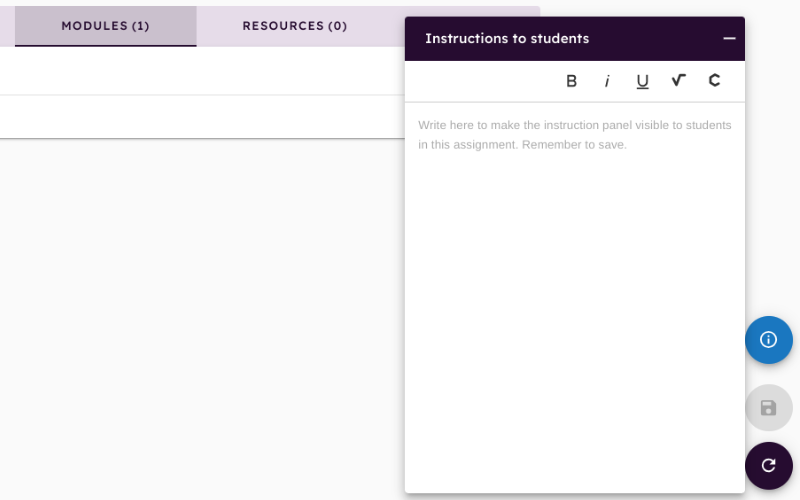Image resolution: width=800 pixels, height=500 pixels.
Task: Click the dark circular refresh button
Action: pos(768,465)
